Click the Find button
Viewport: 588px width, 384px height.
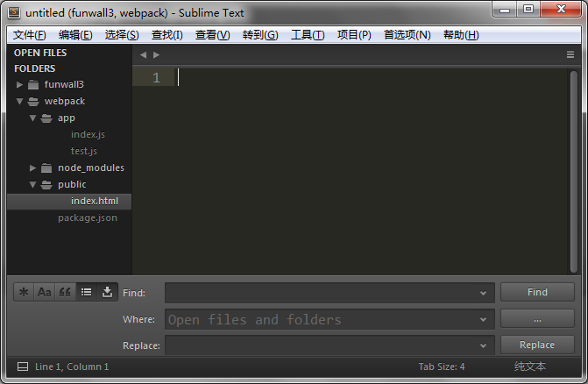coord(537,292)
